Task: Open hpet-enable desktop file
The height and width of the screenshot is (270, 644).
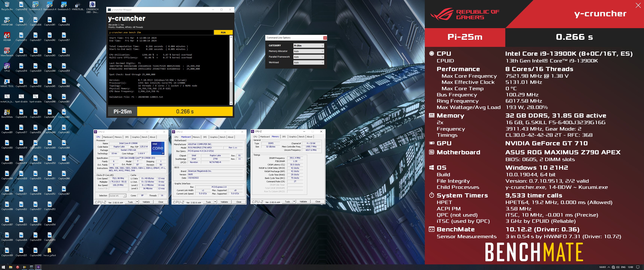Action: point(36,98)
